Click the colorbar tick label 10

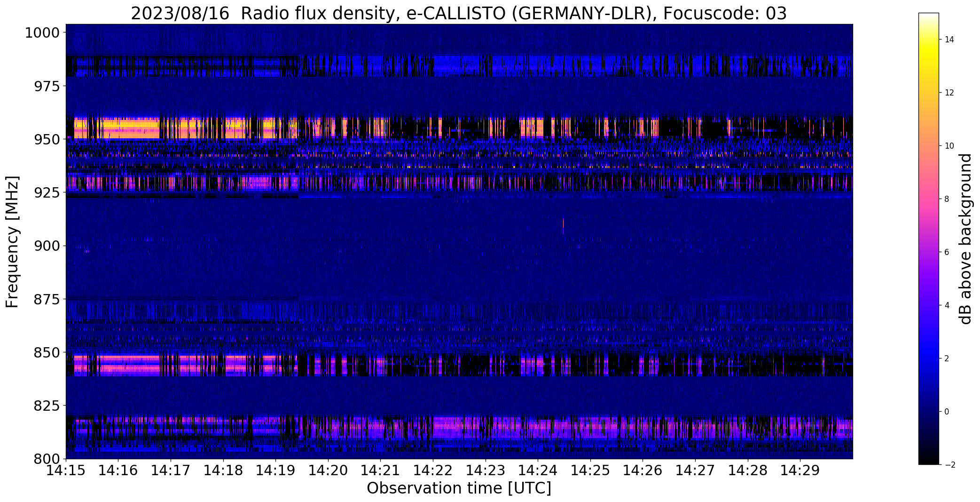click(949, 146)
